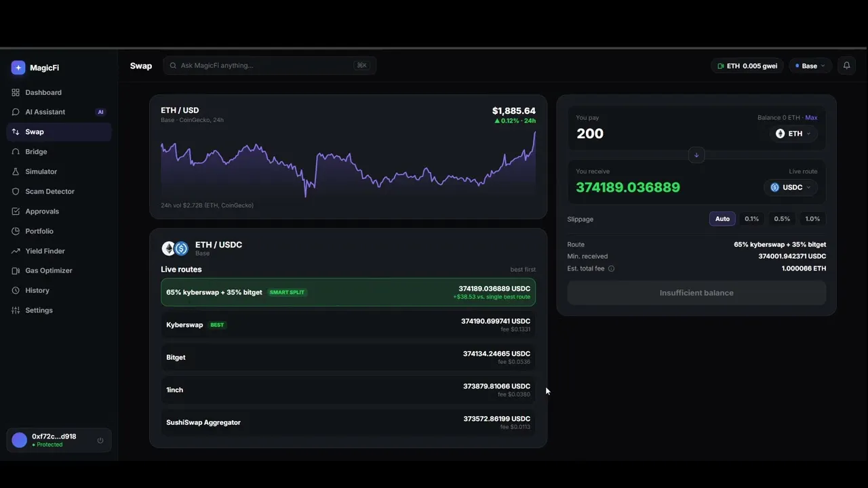This screenshot has width=868, height=488.
Task: Click the Gas Optimizer pump icon
Action: tap(16, 270)
